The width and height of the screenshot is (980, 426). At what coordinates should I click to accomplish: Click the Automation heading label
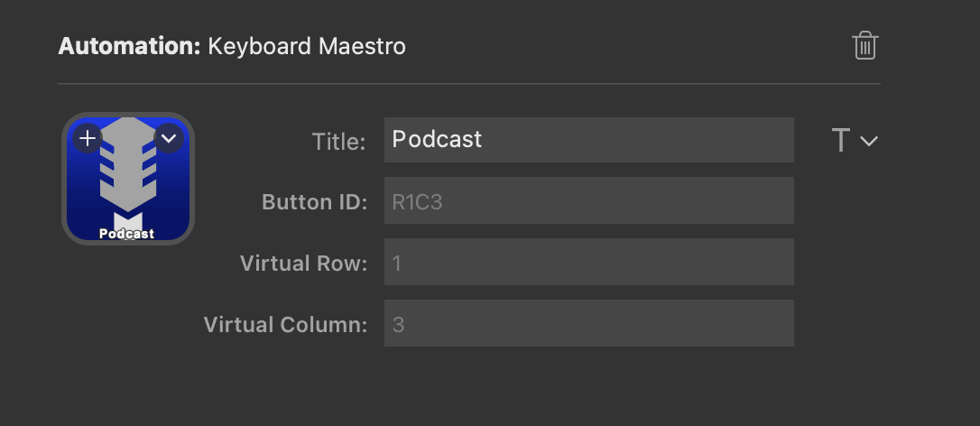click(x=129, y=46)
